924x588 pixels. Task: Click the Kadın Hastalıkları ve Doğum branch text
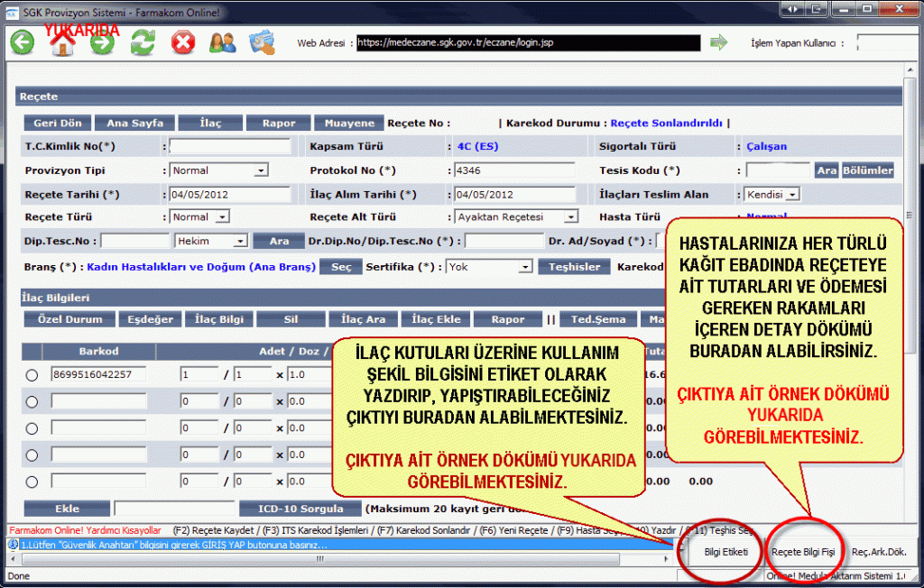(201, 267)
